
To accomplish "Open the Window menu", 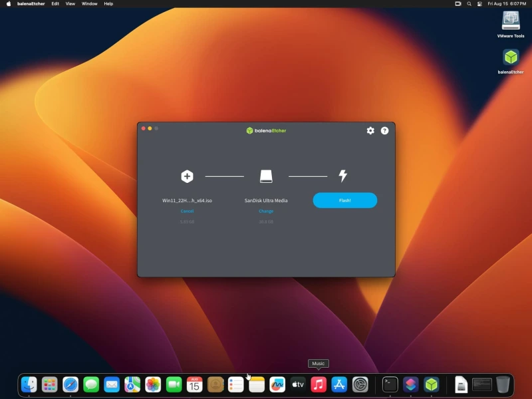I will (90, 4).
